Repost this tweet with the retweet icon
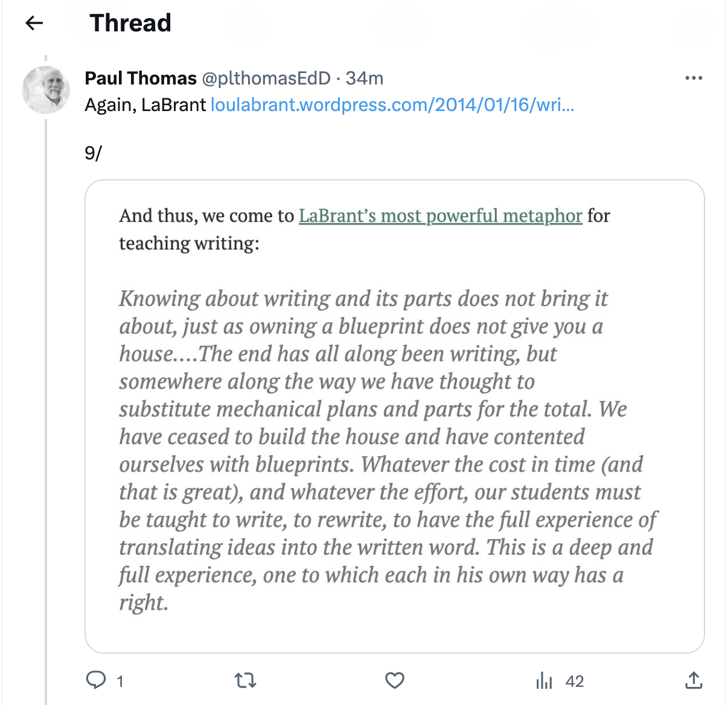 point(245,681)
